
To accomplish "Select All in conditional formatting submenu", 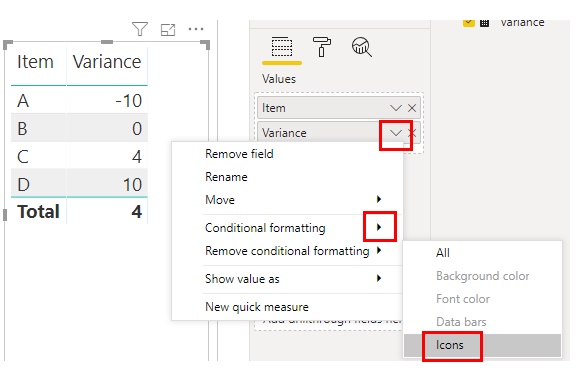I will [x=442, y=253].
